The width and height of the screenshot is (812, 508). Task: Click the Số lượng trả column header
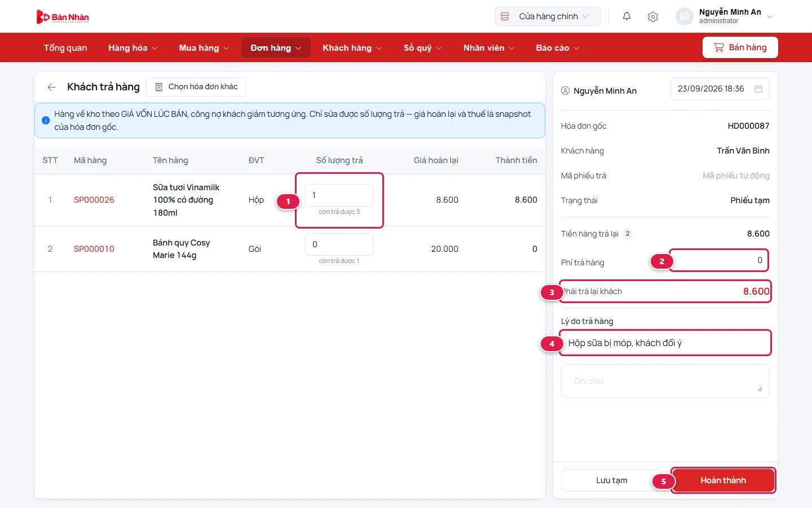[x=339, y=160]
